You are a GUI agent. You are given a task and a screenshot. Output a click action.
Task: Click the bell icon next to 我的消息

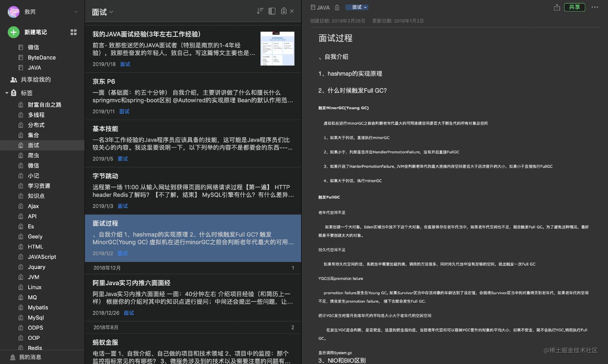[13, 357]
